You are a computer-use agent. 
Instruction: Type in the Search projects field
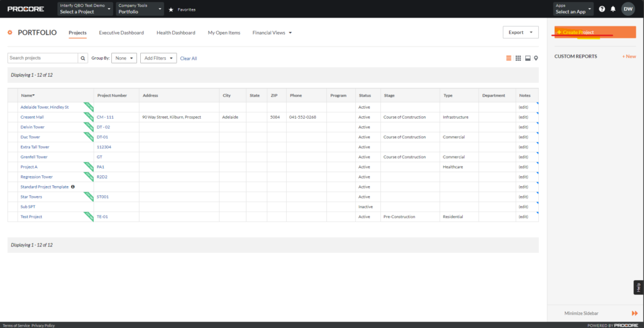click(42, 58)
